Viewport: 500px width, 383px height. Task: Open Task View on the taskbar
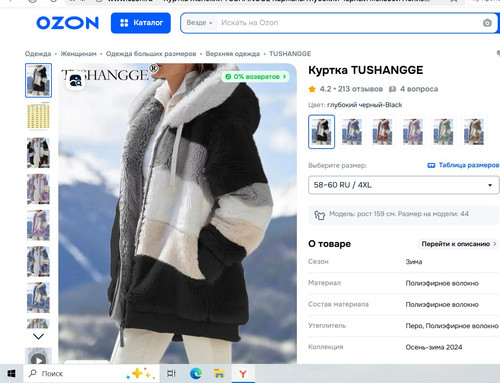(171, 374)
